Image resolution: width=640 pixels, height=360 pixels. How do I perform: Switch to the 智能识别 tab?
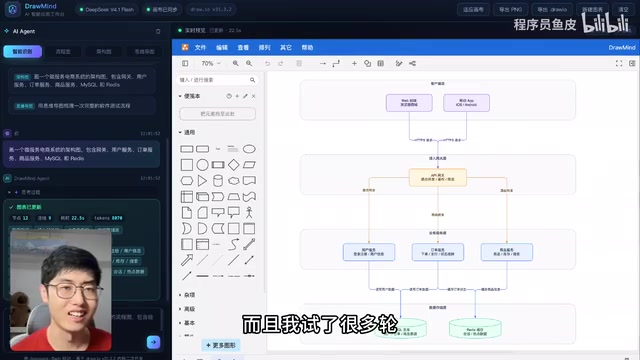click(22, 51)
